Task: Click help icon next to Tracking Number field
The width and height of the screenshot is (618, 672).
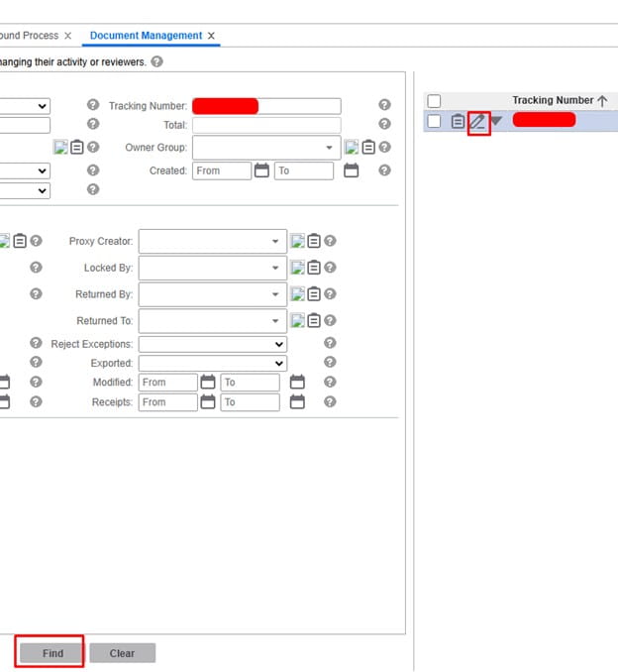Action: tap(384, 105)
